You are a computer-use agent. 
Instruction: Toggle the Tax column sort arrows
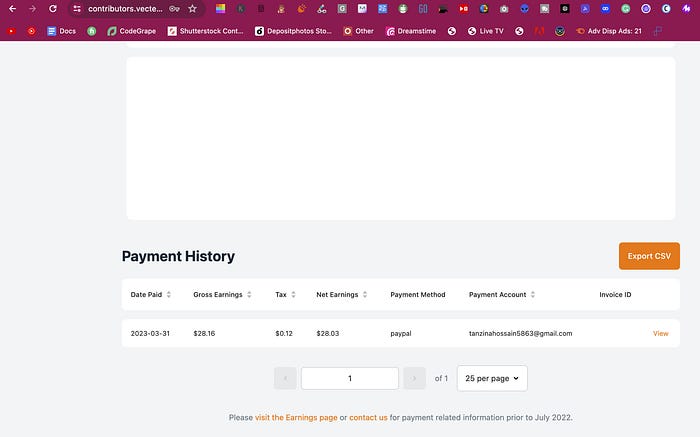pyautogui.click(x=293, y=295)
